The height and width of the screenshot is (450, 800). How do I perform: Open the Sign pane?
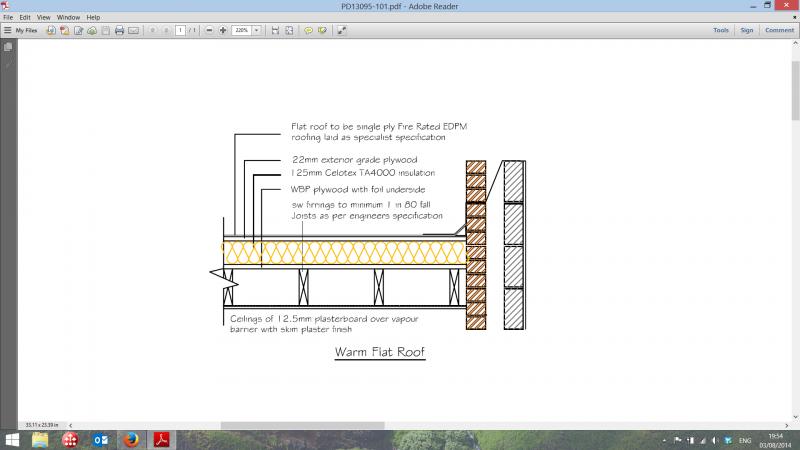746,31
